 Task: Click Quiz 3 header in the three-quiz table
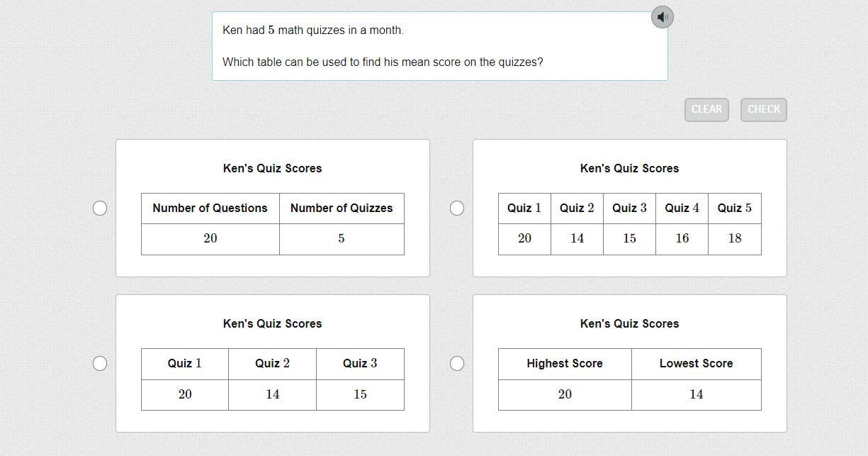click(360, 363)
